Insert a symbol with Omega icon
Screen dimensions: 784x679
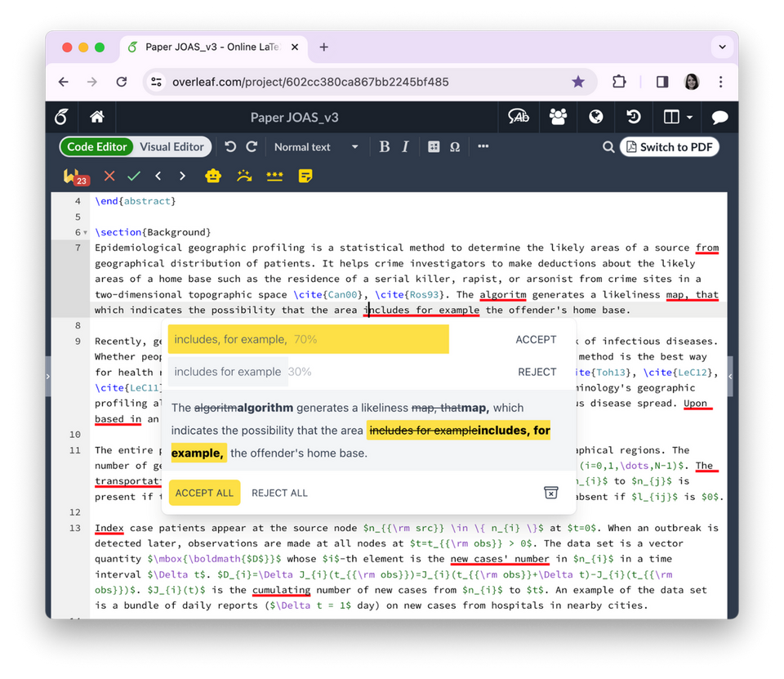(455, 147)
